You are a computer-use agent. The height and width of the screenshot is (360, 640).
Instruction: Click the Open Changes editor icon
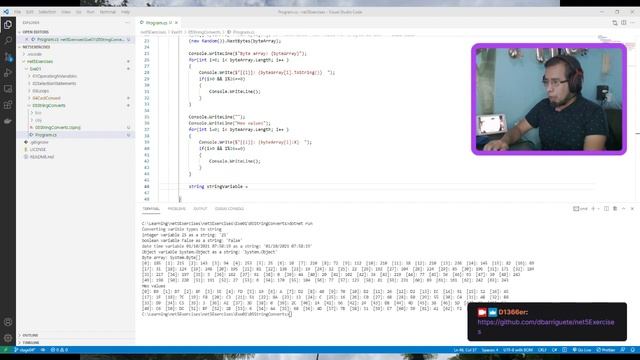[615, 23]
